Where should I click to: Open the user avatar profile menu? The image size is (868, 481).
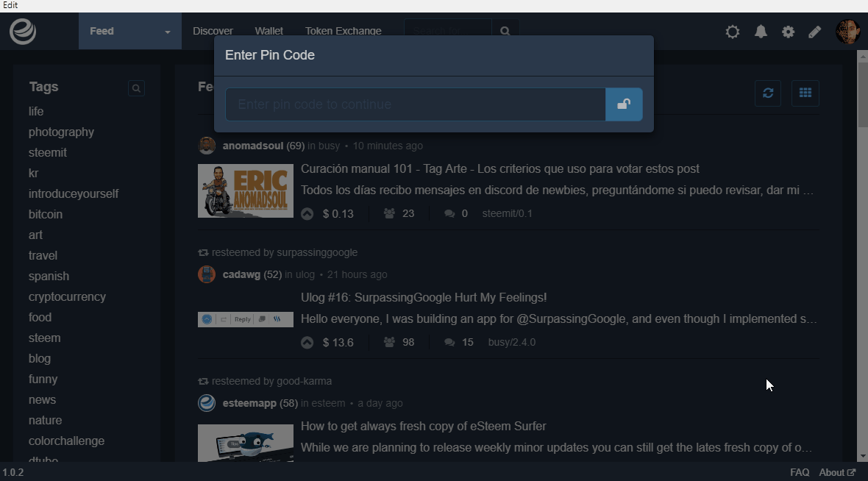(847, 31)
